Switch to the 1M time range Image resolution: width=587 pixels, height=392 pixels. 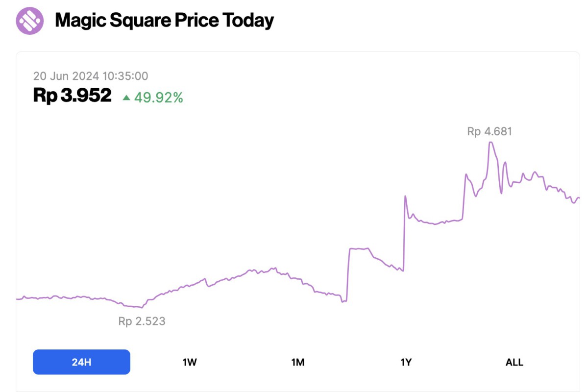click(x=298, y=362)
